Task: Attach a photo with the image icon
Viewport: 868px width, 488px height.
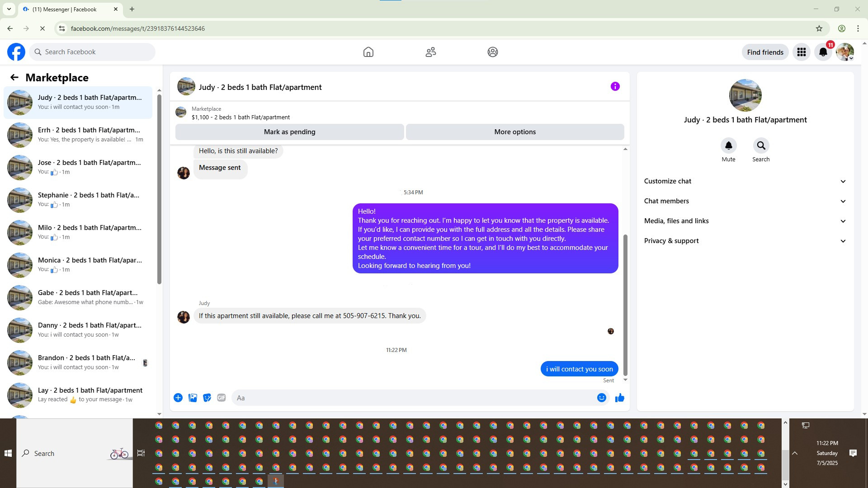Action: click(x=193, y=398)
